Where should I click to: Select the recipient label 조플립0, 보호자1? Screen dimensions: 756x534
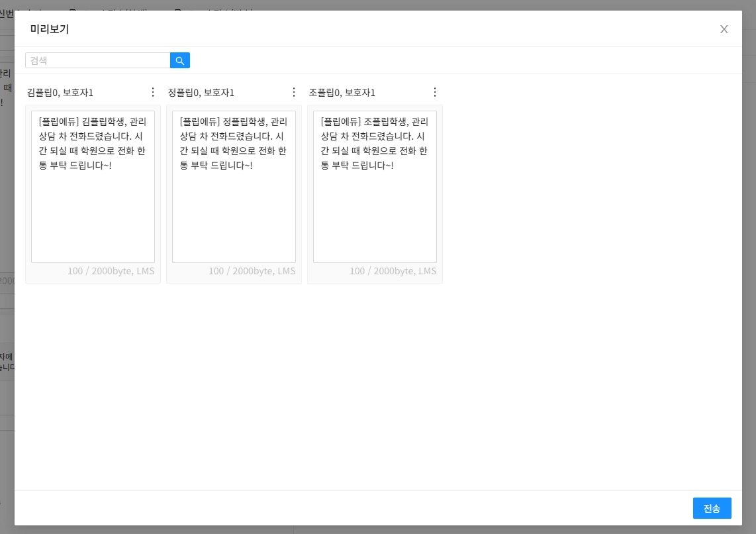coord(342,93)
